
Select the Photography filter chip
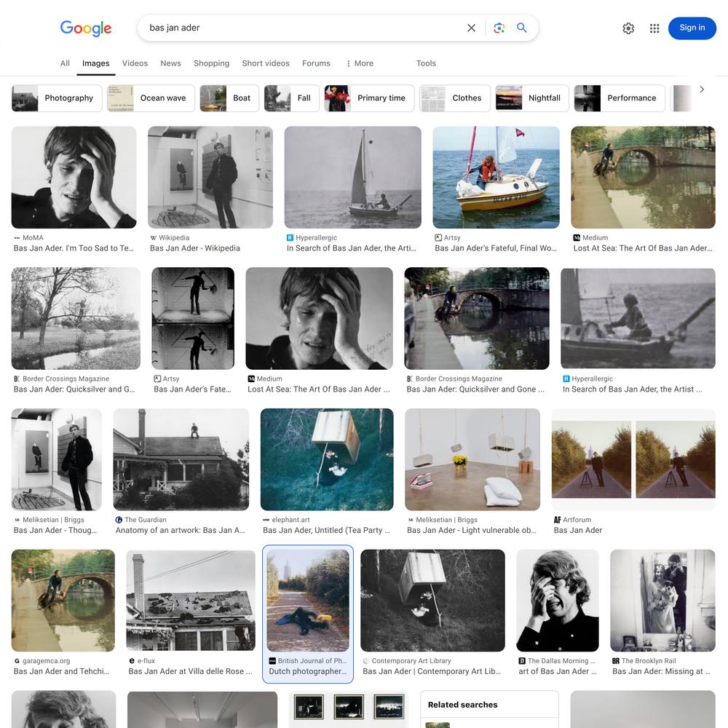[x=57, y=98]
